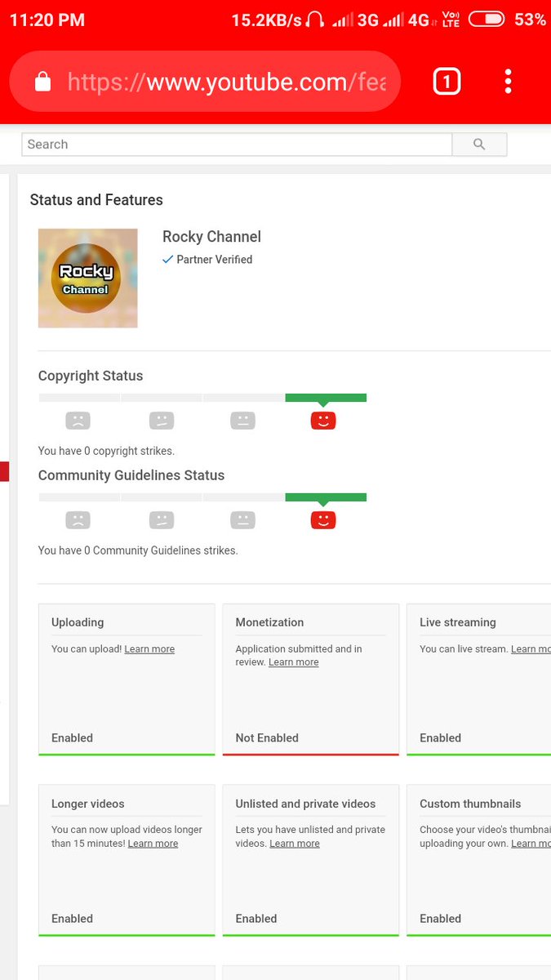
Task: Tap the sad face icon under Copyright Status
Action: pos(78,421)
